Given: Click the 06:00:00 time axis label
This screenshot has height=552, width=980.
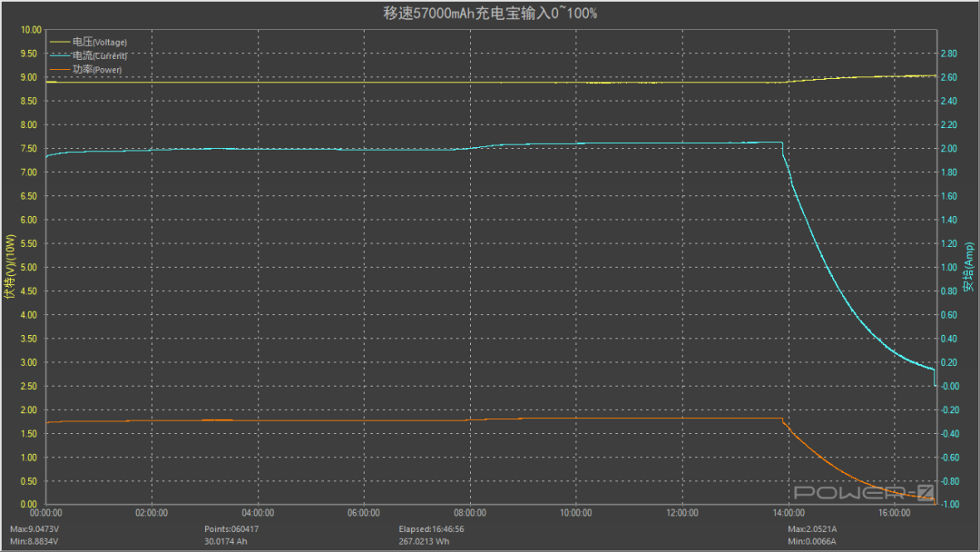Looking at the screenshot, I should point(364,513).
